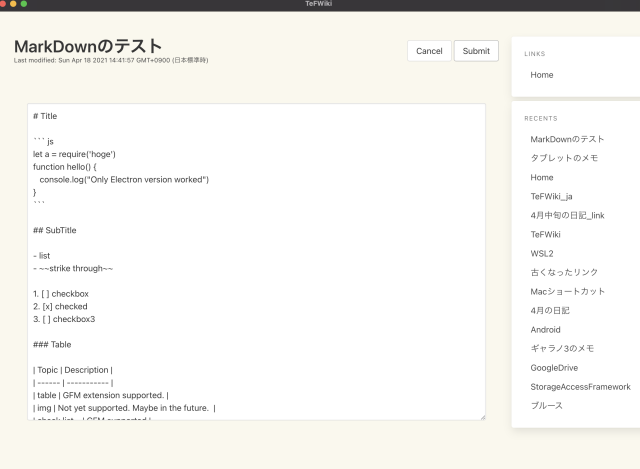The width and height of the screenshot is (640, 469).
Task: Click the '| Topic | Description |' line
Action: click(x=73, y=370)
